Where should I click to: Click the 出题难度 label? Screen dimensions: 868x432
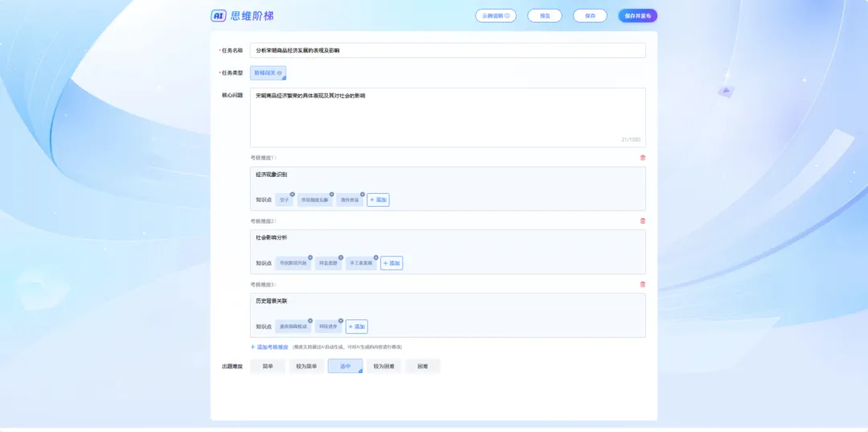232,367
